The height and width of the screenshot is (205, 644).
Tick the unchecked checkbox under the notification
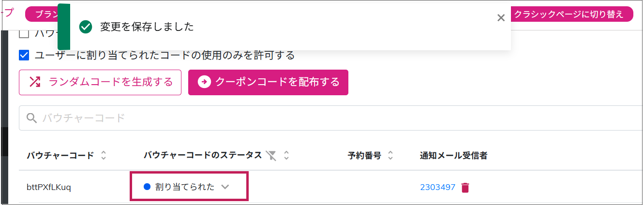[24, 34]
